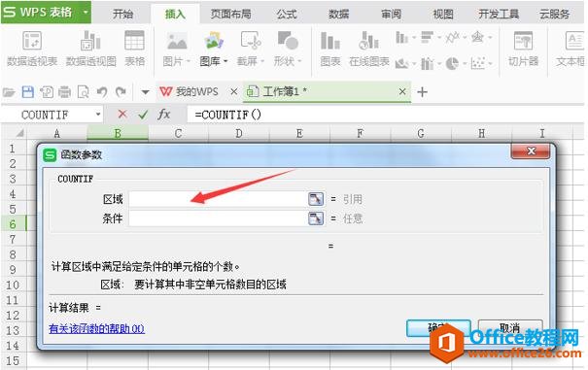This screenshot has height=370, width=588.
Task: Click the formula bar containing =COUNTIF()
Action: point(386,115)
